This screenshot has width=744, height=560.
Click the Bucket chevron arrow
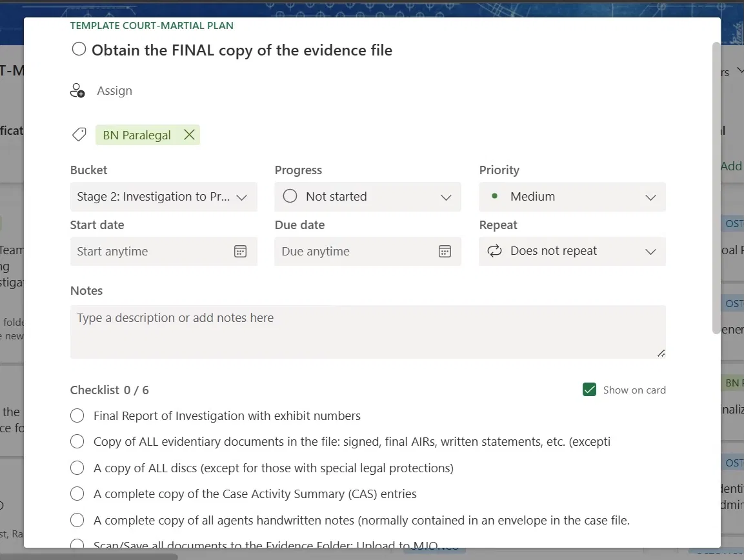coord(241,197)
